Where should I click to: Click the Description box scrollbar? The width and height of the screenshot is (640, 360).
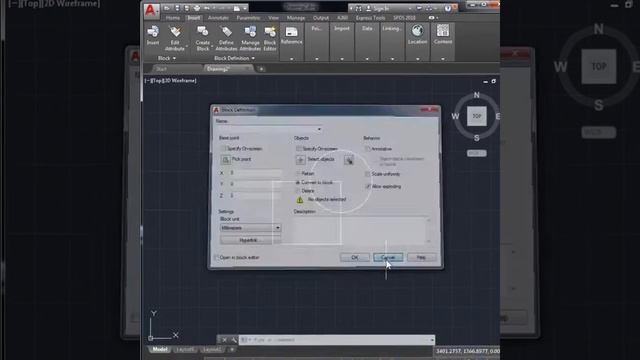pyautogui.click(x=428, y=230)
